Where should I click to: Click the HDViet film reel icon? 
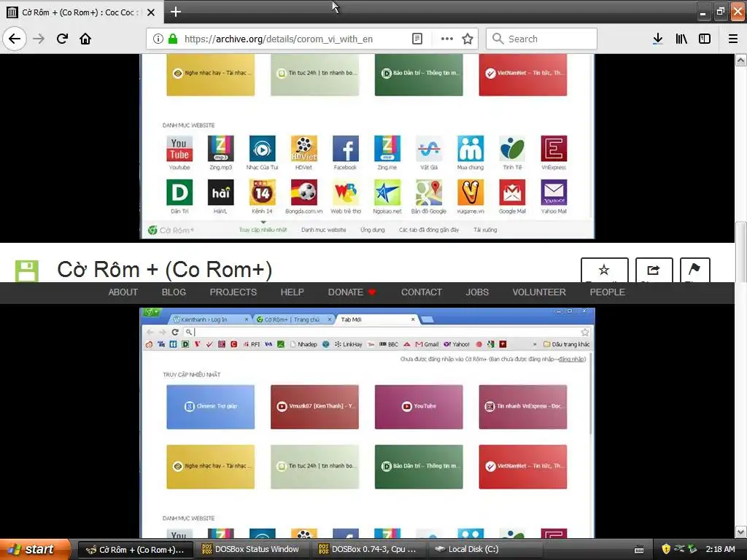pos(304,149)
